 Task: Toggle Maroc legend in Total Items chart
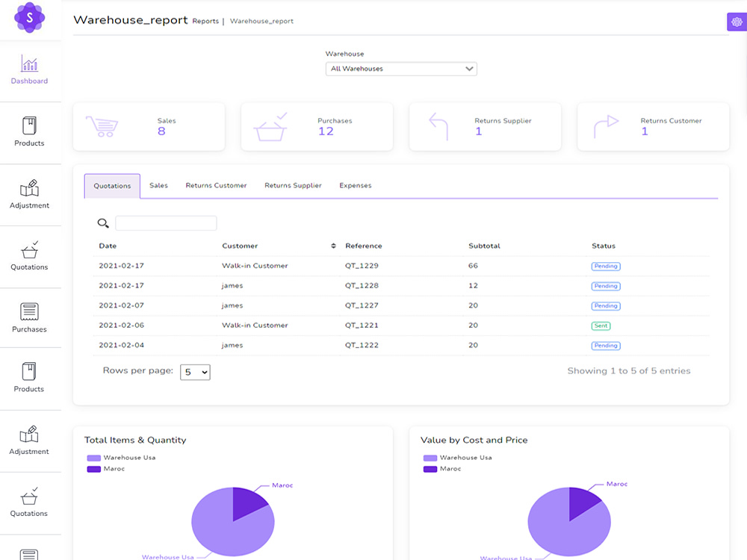tap(106, 469)
